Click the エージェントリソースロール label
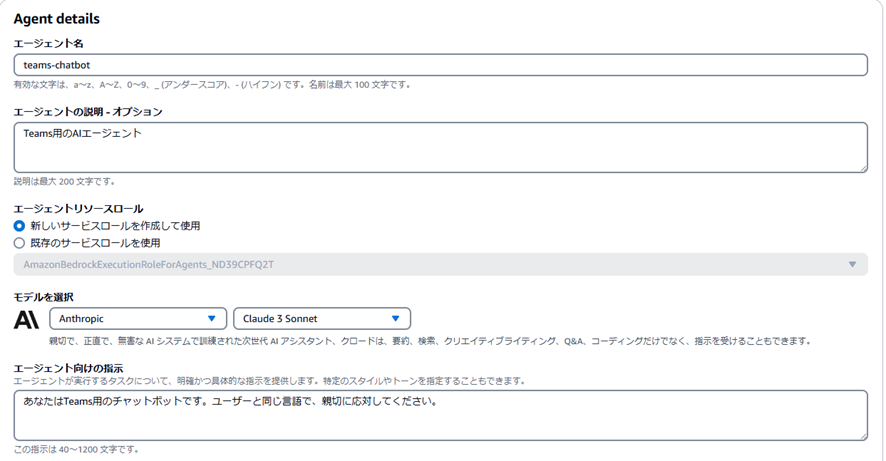This screenshot has height=461, width=886. point(78,209)
